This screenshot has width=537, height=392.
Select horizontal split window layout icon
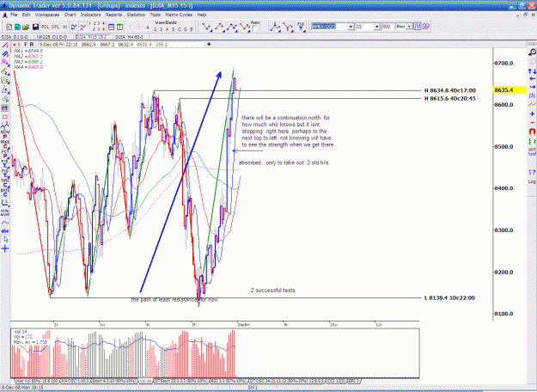tap(112, 27)
